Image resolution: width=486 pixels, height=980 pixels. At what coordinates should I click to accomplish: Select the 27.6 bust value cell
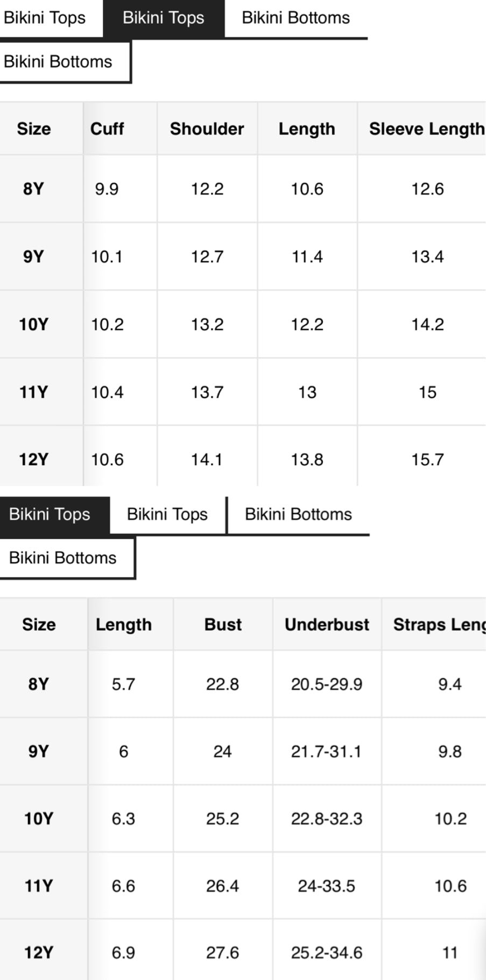pos(222,953)
